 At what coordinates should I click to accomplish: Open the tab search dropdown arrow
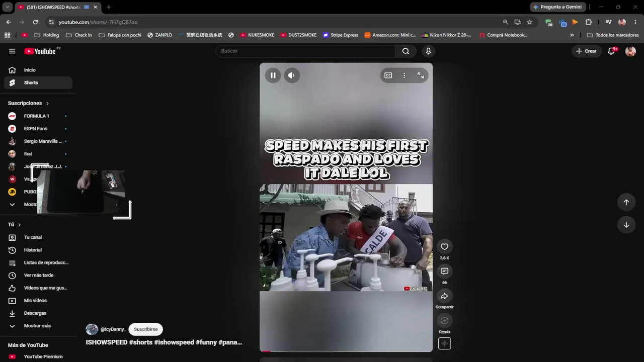click(x=7, y=7)
